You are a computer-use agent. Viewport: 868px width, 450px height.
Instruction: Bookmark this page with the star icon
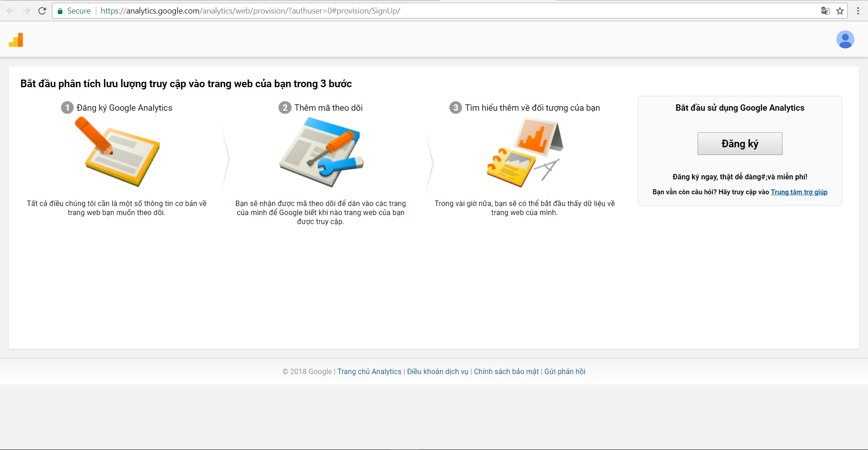click(x=840, y=11)
